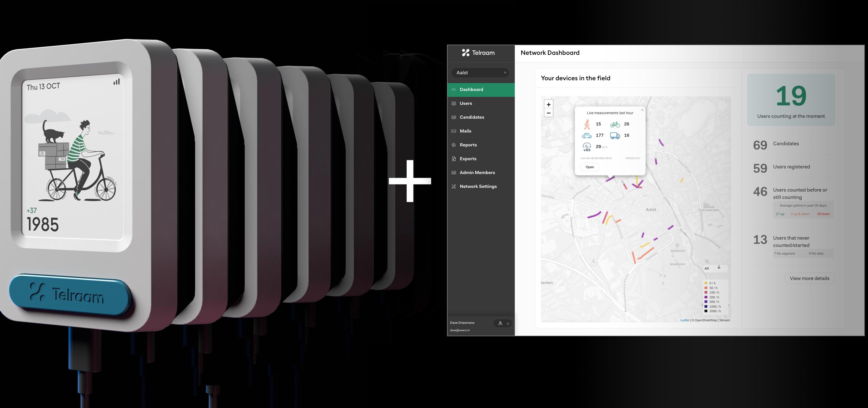Viewport: 868px width, 408px height.
Task: Click the user profile person icon
Action: point(500,323)
